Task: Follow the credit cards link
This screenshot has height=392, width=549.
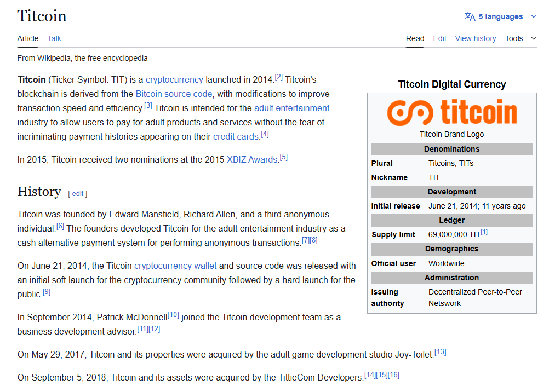Action: [236, 137]
